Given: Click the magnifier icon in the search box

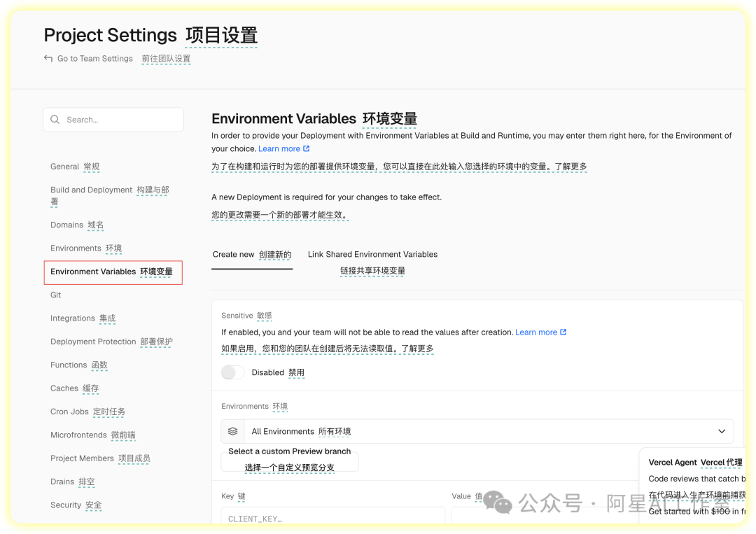Looking at the screenshot, I should [x=55, y=120].
